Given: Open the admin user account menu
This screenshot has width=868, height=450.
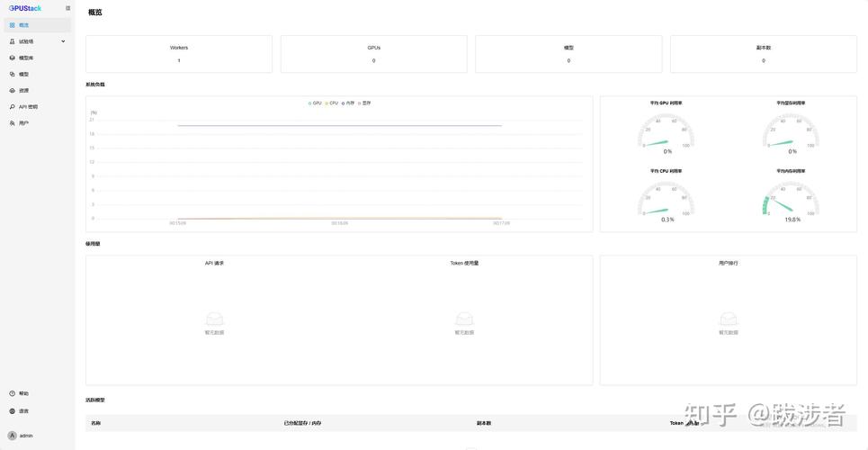Looking at the screenshot, I should (21, 436).
